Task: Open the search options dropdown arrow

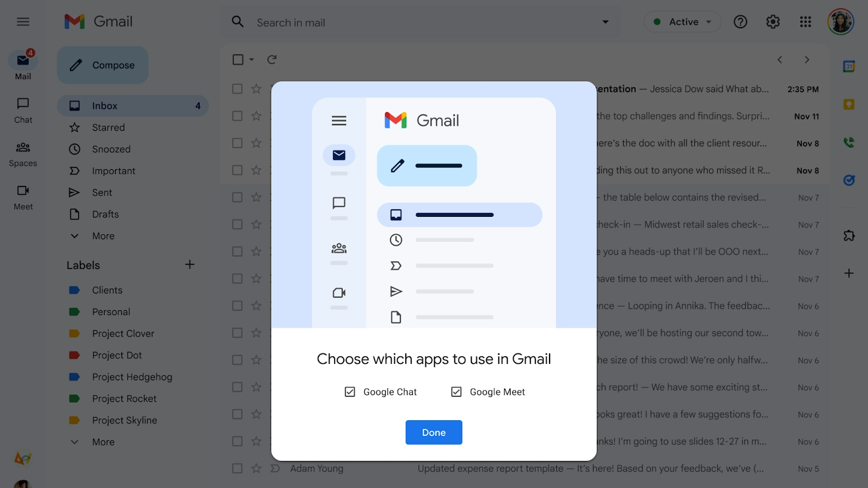Action: click(605, 22)
